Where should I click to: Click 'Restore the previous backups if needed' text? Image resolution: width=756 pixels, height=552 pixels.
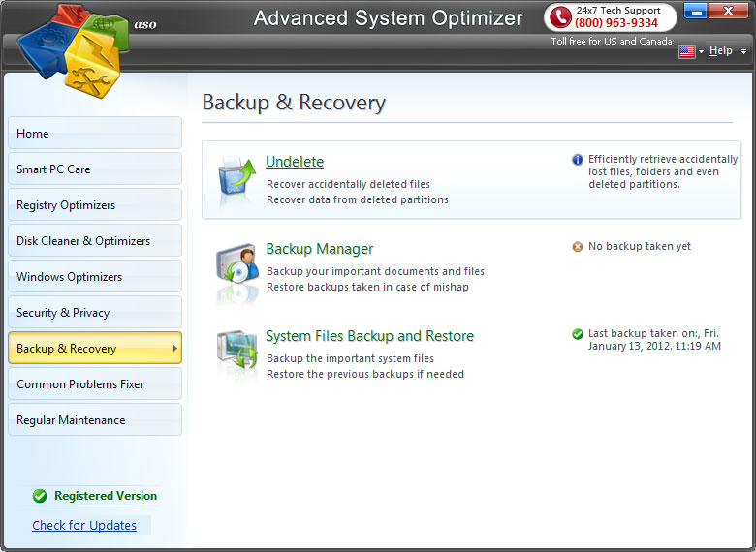coord(365,374)
